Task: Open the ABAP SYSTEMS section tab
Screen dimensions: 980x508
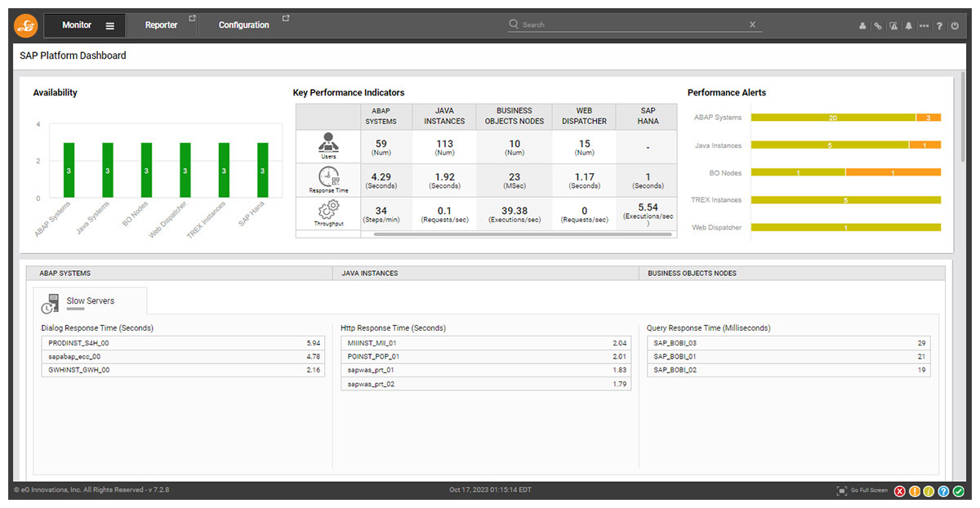Action: click(179, 273)
